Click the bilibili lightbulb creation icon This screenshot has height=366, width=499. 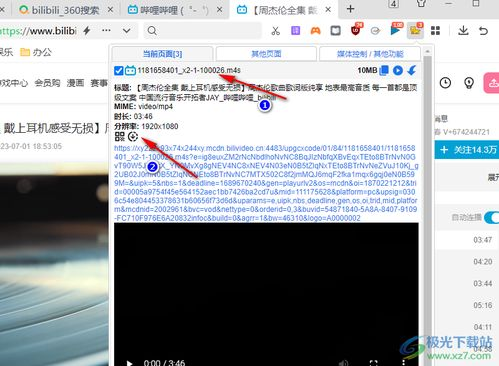(x=469, y=83)
